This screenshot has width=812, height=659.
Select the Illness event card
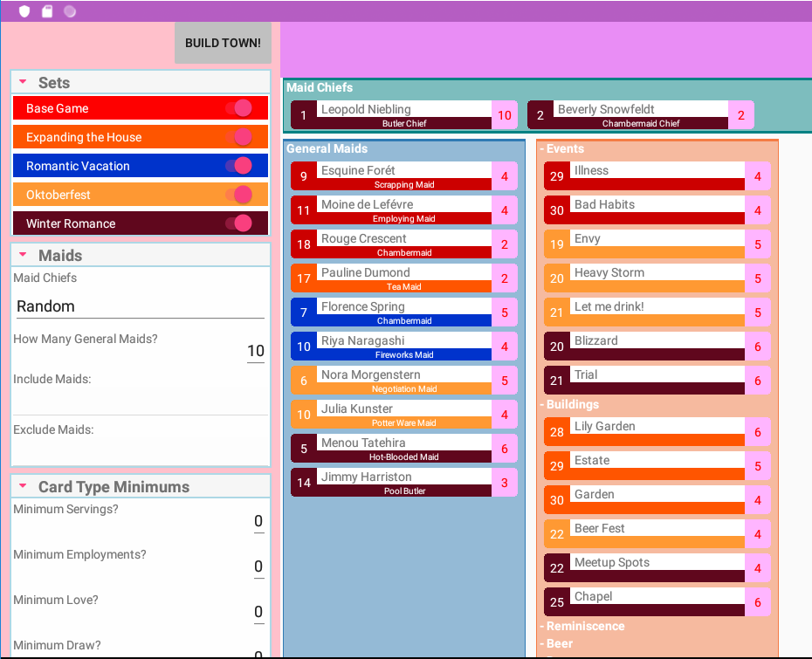point(657,176)
